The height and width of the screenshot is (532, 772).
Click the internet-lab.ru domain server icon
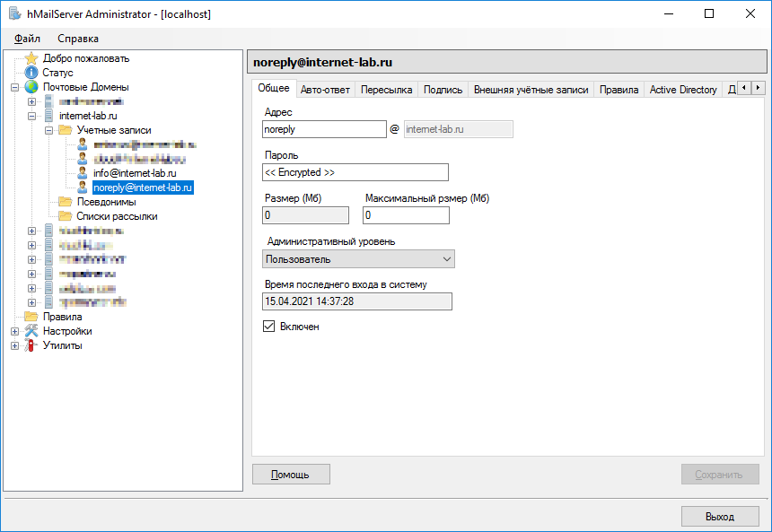(x=48, y=116)
